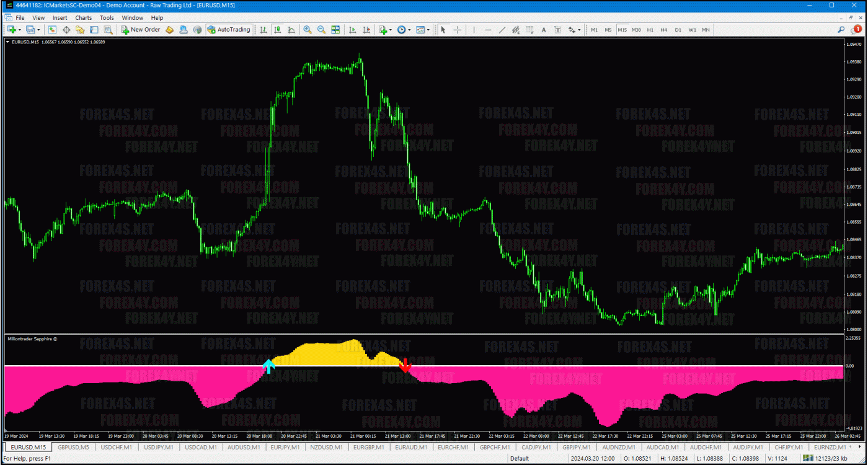
Task: Toggle the AutoTrading button
Action: coord(229,30)
